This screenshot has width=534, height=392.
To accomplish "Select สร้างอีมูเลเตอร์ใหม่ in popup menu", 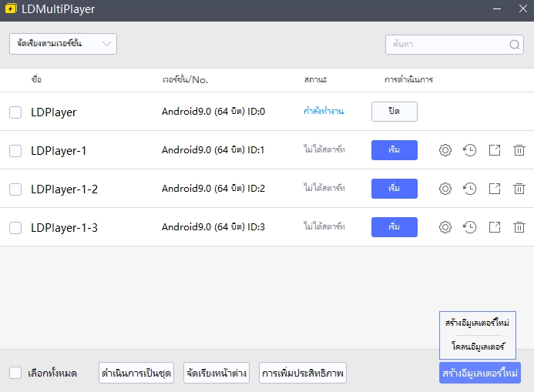I will (x=477, y=323).
